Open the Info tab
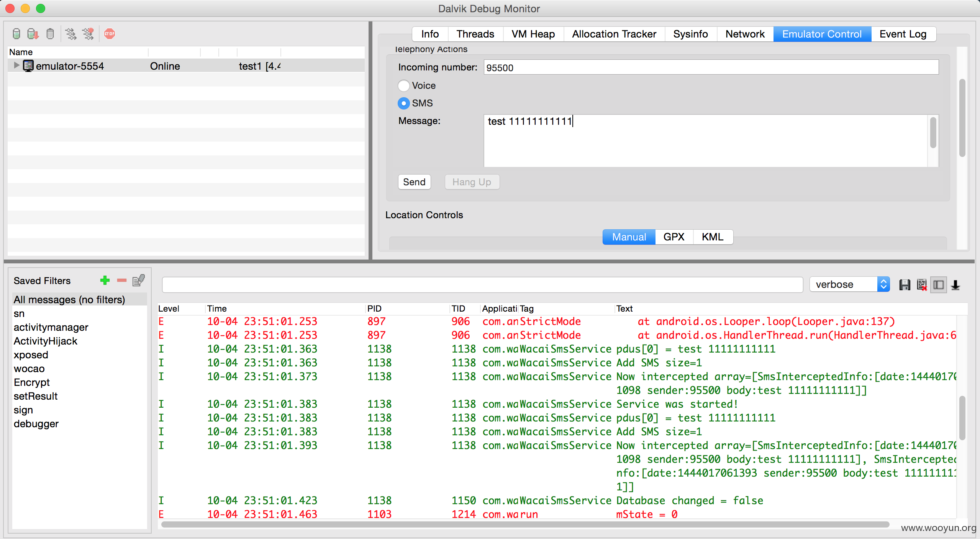The width and height of the screenshot is (980, 539). [430, 34]
